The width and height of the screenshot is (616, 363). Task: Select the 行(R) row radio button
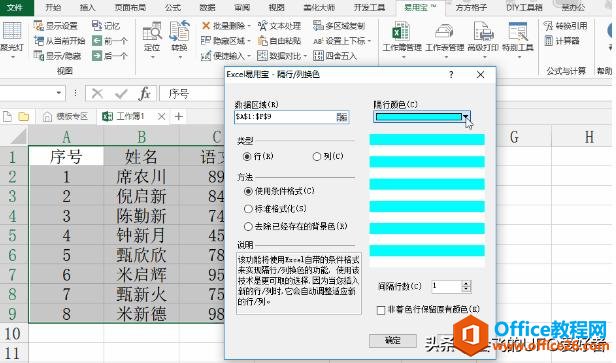[247, 156]
